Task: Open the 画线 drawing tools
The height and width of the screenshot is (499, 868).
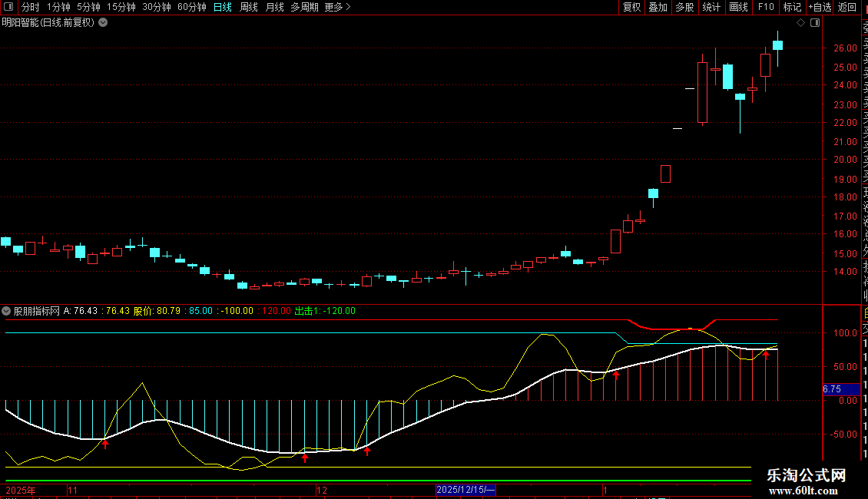Action: tap(738, 7)
